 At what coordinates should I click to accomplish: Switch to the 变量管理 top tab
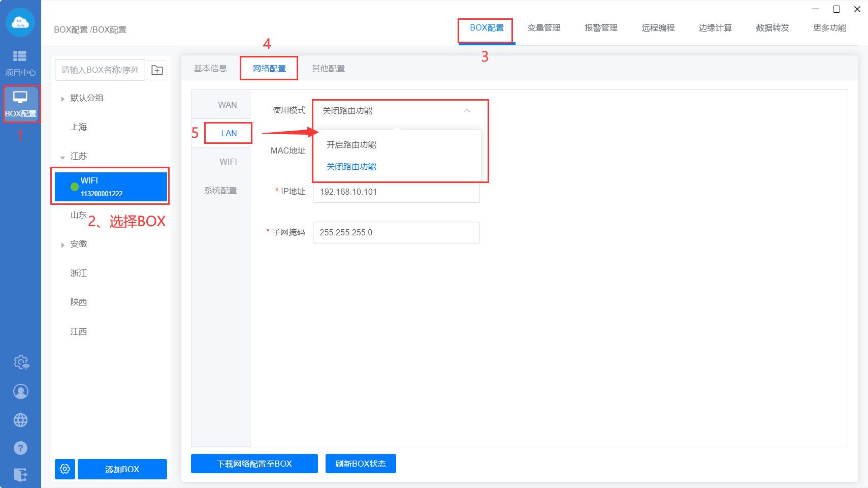point(543,28)
